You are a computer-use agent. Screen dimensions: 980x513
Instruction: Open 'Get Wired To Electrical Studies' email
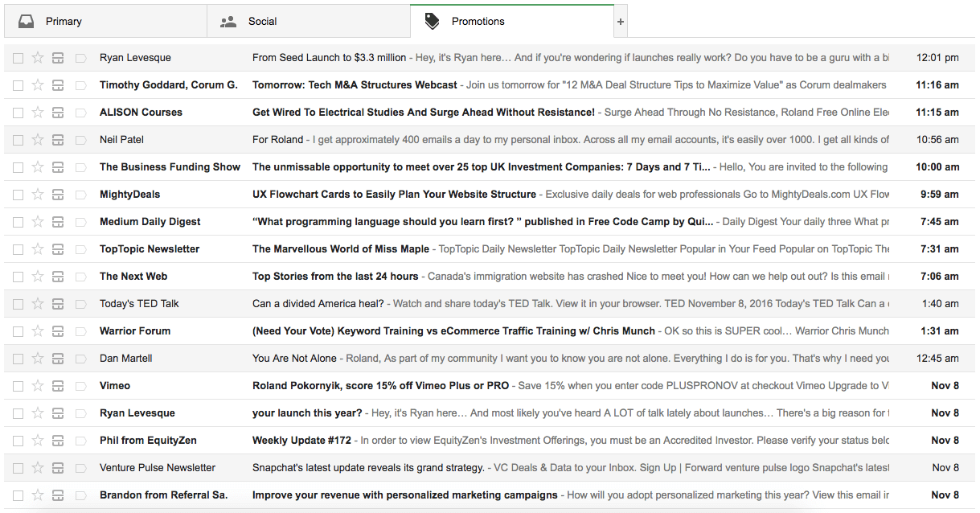coord(424,113)
